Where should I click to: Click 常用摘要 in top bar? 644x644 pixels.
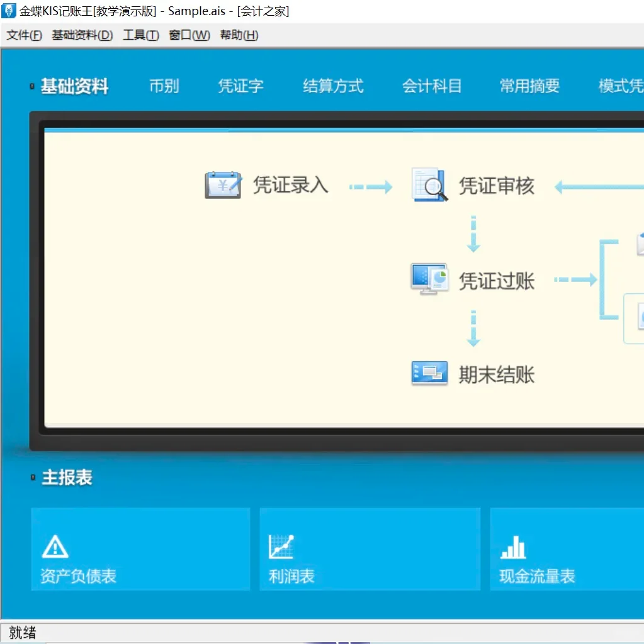click(x=530, y=86)
